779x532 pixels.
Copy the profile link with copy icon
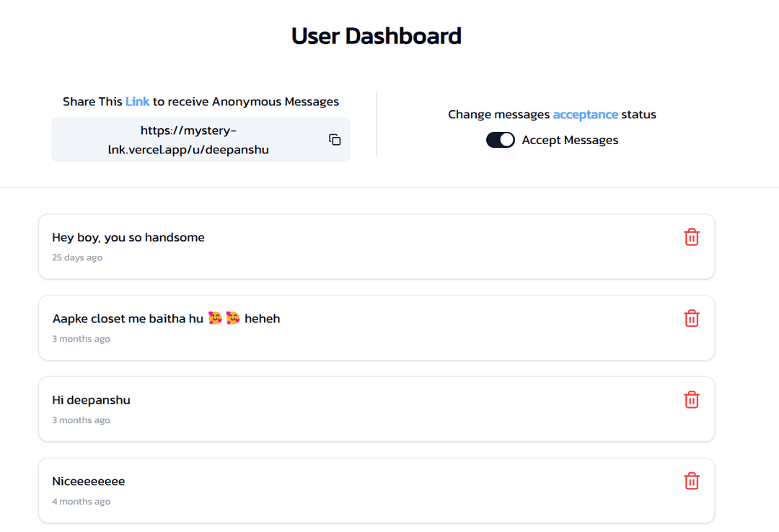[x=335, y=140]
